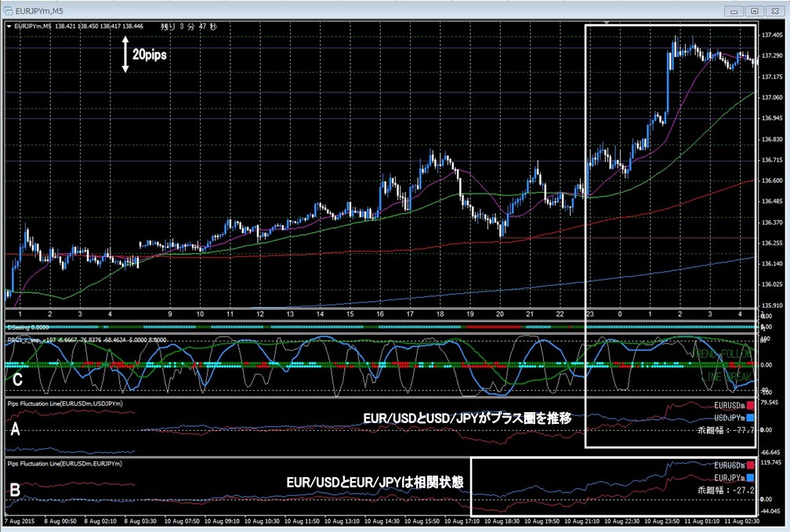The image size is (790, 532).
Task: Restore down the EURJPYm,M5 chart window
Action: (754, 11)
